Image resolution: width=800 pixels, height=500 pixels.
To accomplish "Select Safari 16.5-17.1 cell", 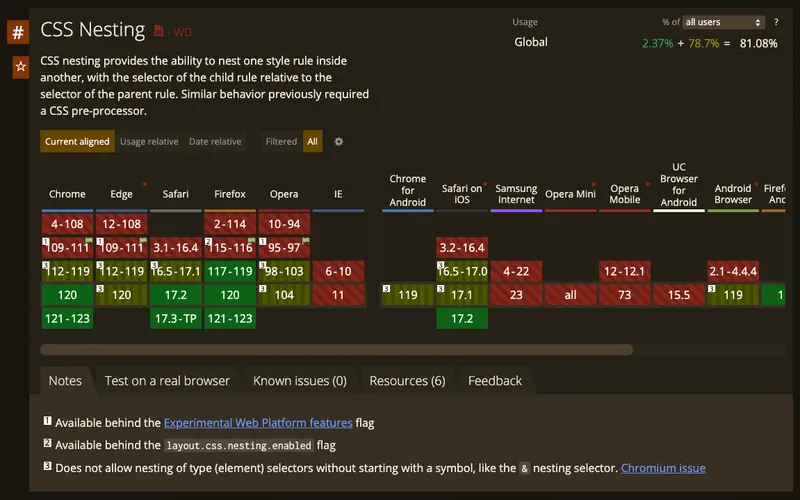I will coord(176,271).
